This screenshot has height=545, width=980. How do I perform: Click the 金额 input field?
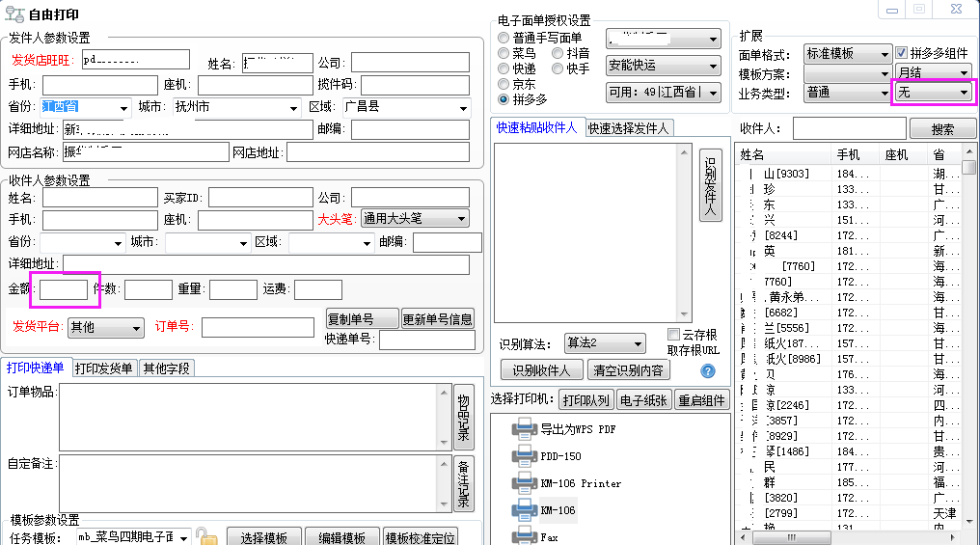pos(64,288)
